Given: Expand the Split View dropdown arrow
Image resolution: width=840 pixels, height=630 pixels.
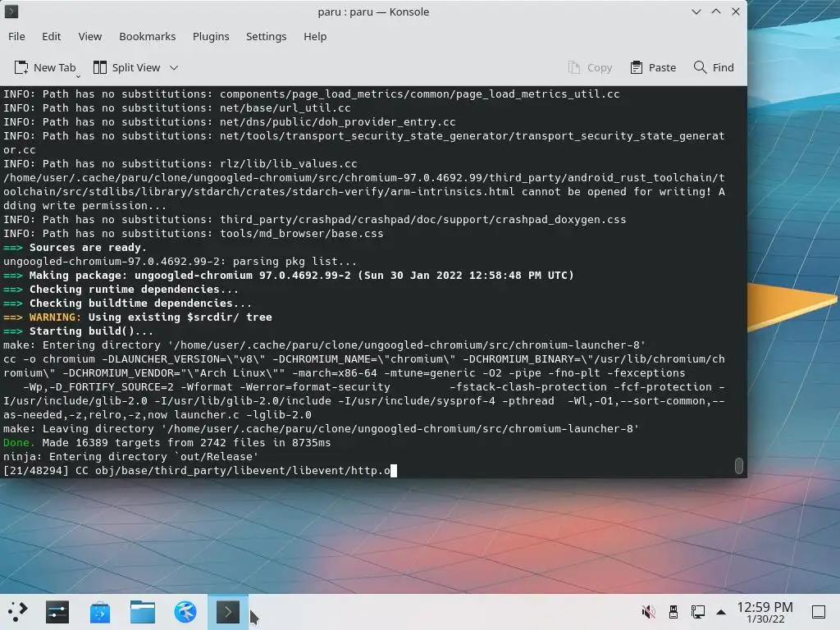Looking at the screenshot, I should pos(174,67).
